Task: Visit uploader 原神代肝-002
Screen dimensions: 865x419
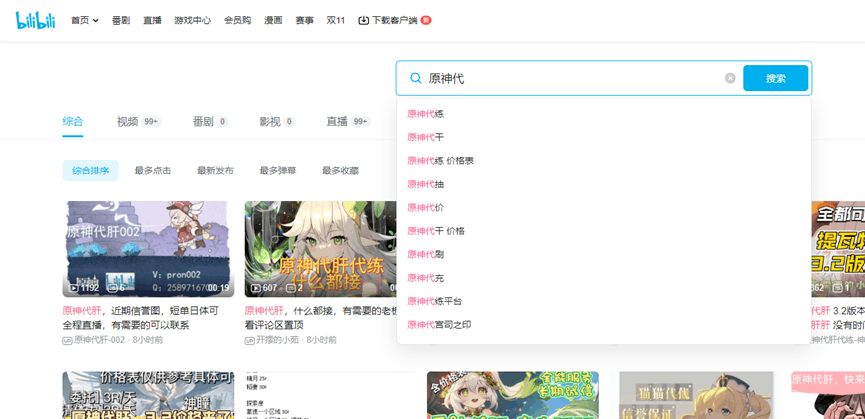Action: coord(100,340)
